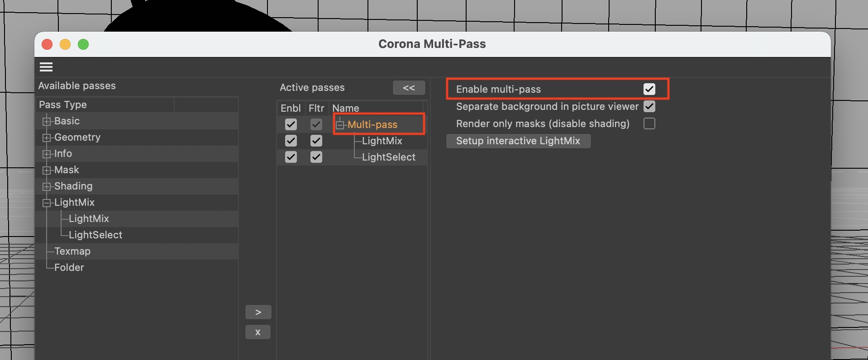This screenshot has height=360, width=868.
Task: Click the add pass arrow button
Action: tap(258, 312)
